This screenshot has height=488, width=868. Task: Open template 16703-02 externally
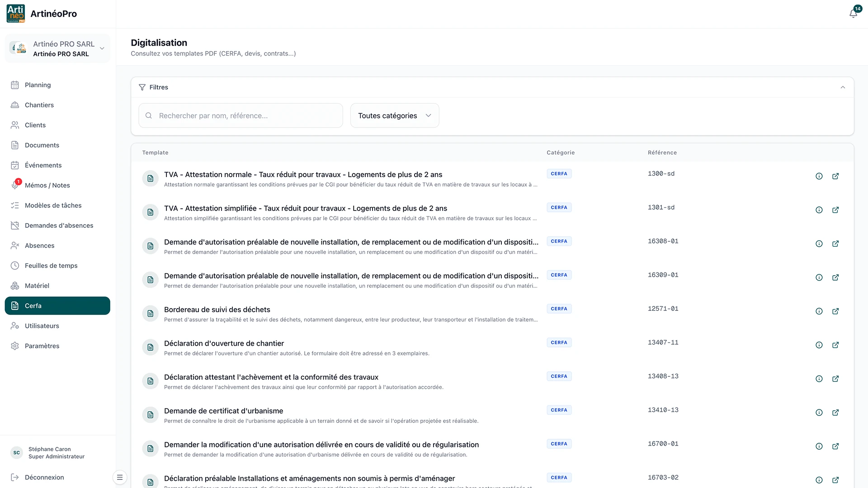pyautogui.click(x=835, y=480)
